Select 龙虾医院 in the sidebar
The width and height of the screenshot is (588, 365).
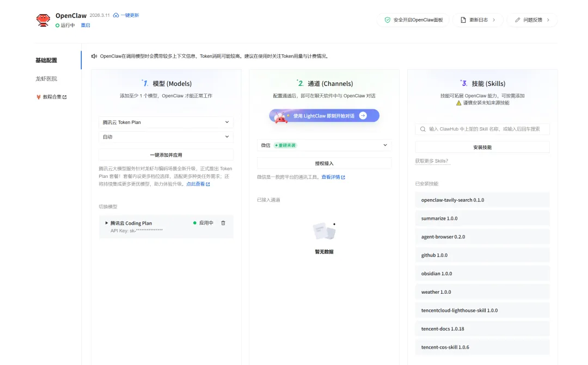click(x=46, y=79)
